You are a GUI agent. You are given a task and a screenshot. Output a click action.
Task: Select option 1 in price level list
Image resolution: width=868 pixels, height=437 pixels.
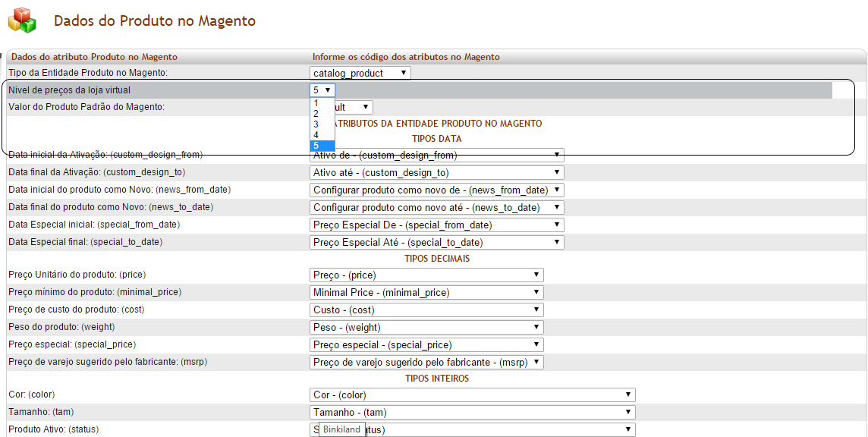pos(322,103)
